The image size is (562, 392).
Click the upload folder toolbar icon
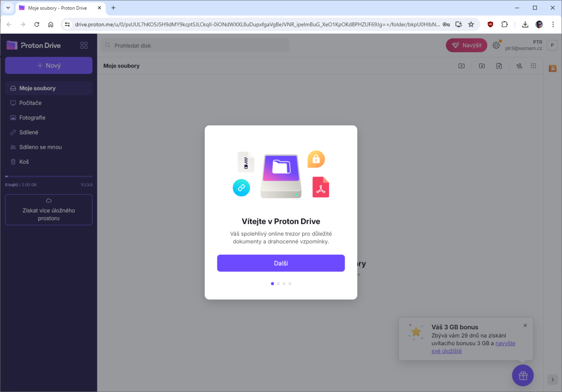pos(482,66)
